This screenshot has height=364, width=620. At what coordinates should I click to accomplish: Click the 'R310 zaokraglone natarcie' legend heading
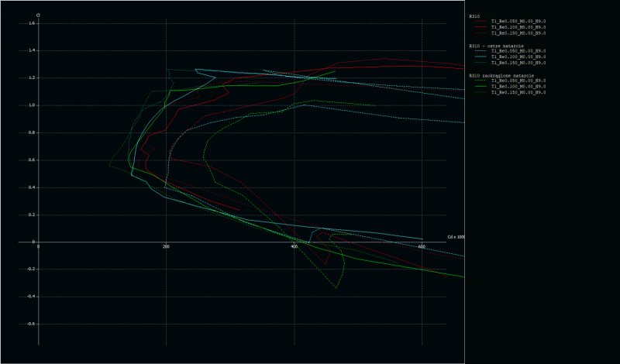[x=501, y=75]
